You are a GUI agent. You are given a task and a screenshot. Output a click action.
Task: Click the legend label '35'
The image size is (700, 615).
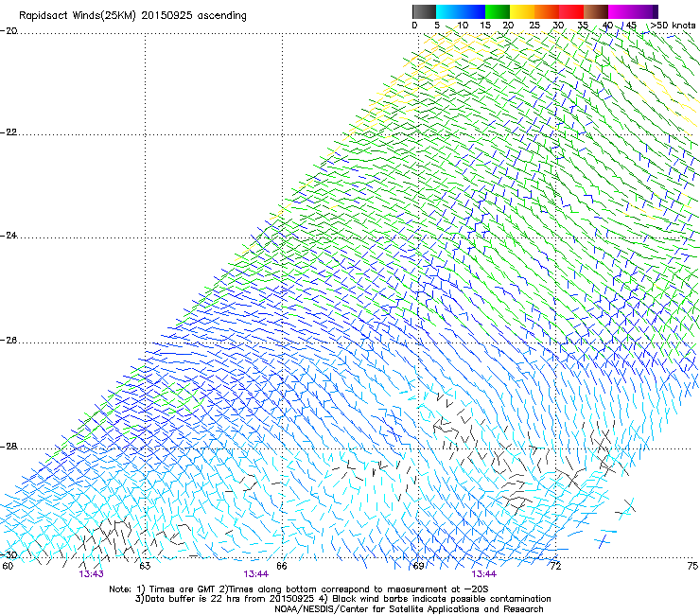[x=583, y=25]
